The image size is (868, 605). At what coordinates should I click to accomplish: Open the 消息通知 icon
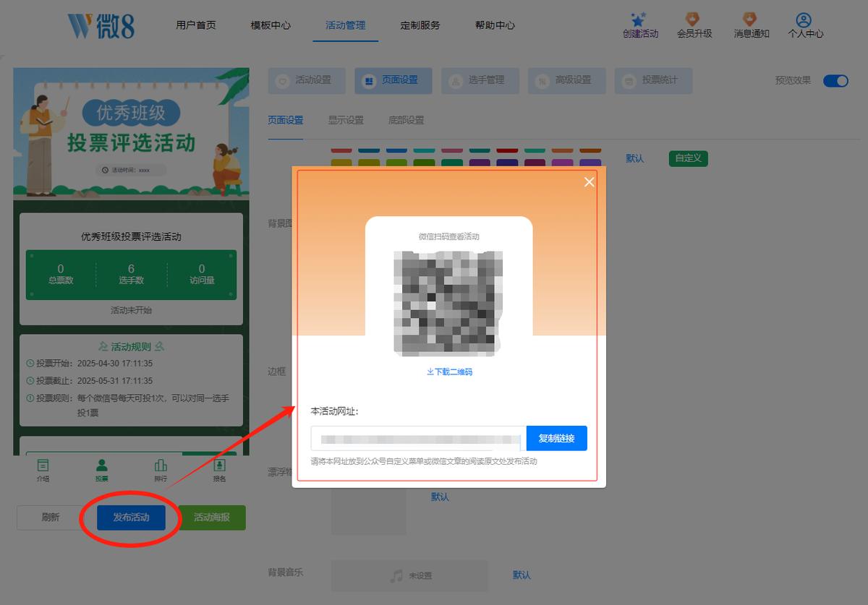click(x=749, y=20)
